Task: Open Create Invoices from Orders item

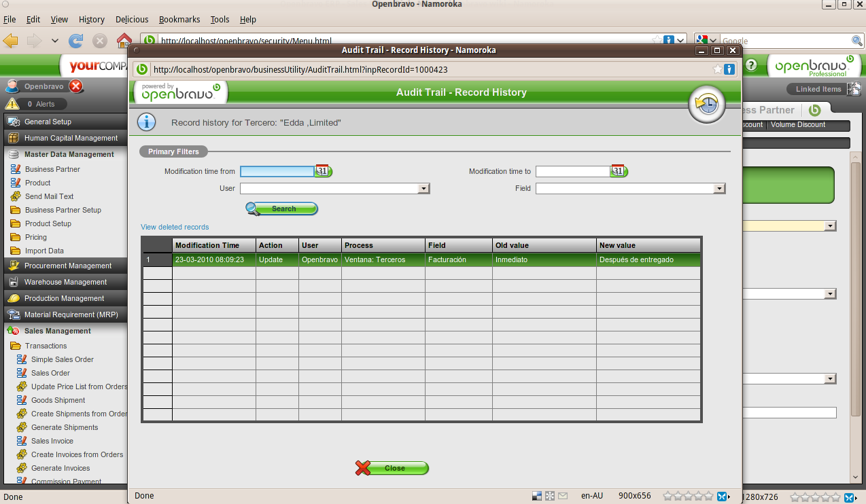Action: pyautogui.click(x=77, y=454)
